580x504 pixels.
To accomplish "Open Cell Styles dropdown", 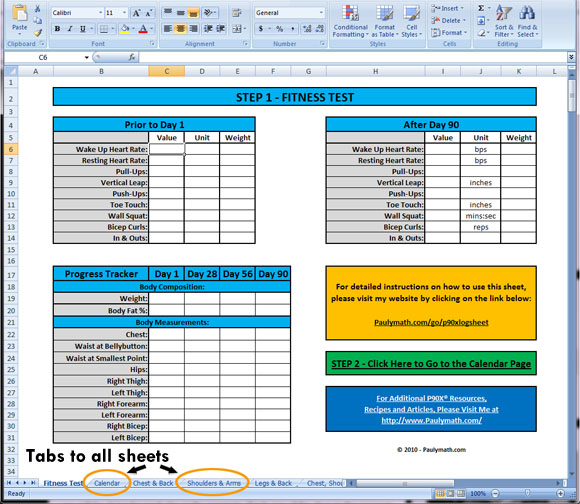I will coord(411,21).
